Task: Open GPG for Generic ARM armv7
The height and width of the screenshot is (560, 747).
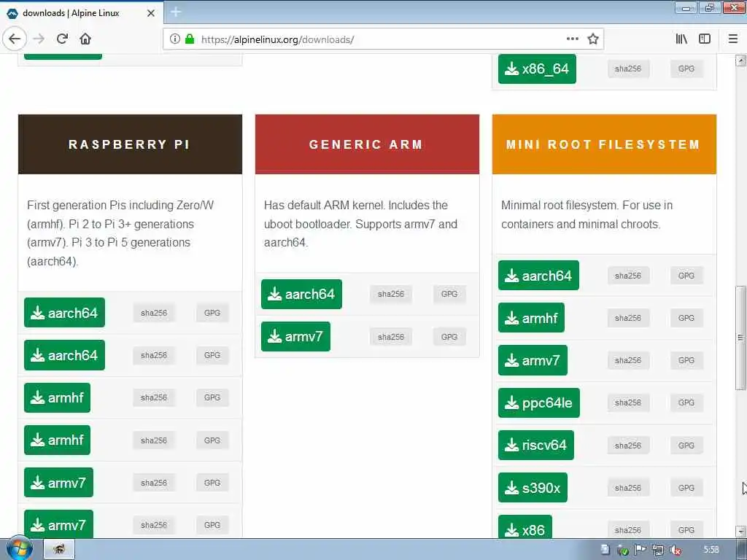Action: tap(449, 337)
